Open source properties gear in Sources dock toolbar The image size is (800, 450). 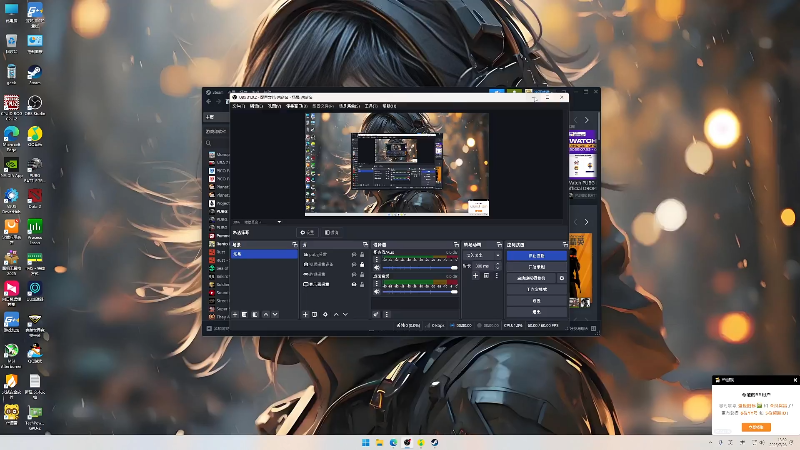tap(325, 314)
